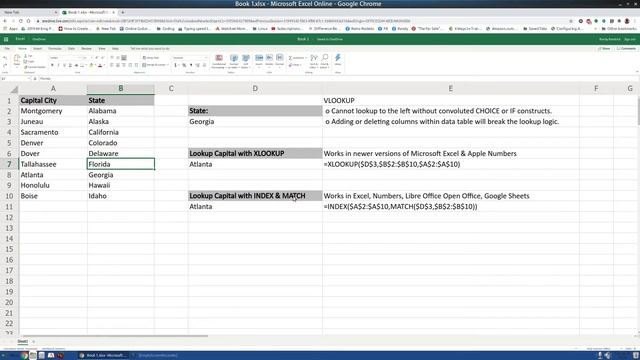The image size is (640, 360).
Task: Apply Italic formatting in Font group
Action: tap(58, 65)
